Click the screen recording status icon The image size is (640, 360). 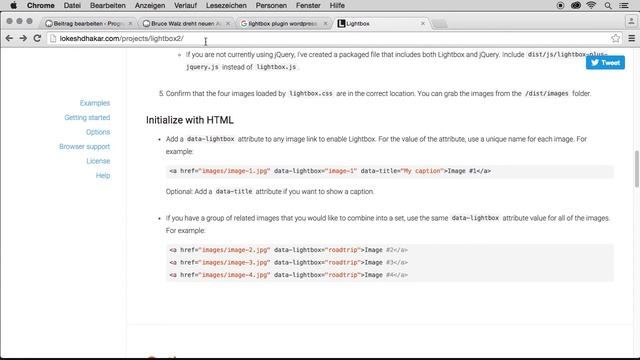560,5
